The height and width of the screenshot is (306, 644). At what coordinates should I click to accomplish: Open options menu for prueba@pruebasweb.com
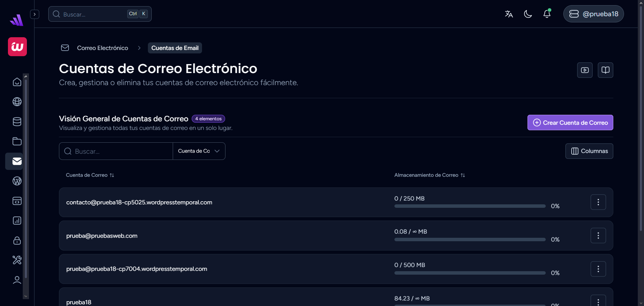[x=598, y=236]
